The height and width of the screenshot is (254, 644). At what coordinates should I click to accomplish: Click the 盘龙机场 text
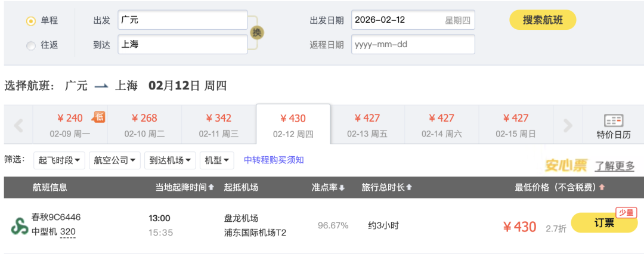coord(241,218)
